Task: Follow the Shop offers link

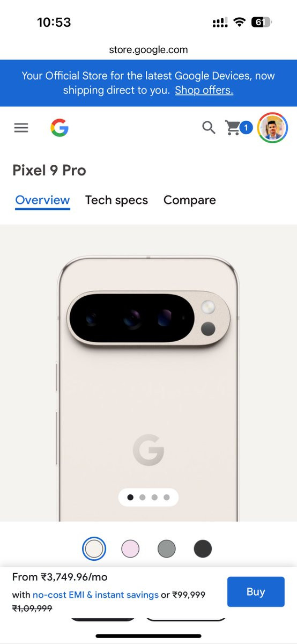Action: point(204,90)
